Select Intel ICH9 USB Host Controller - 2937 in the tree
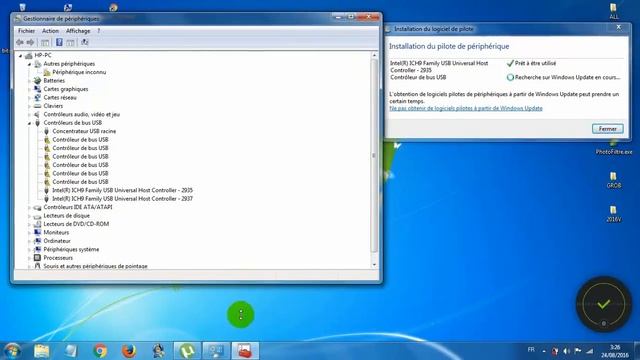Screen dimensions: 640x360 click(x=122, y=199)
